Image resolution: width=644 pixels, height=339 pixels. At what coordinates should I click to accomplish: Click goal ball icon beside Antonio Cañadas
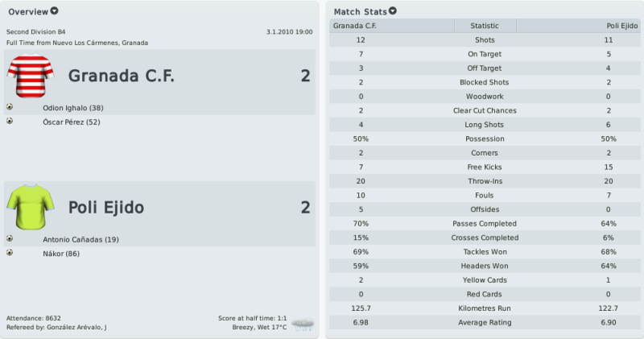[x=10, y=238]
